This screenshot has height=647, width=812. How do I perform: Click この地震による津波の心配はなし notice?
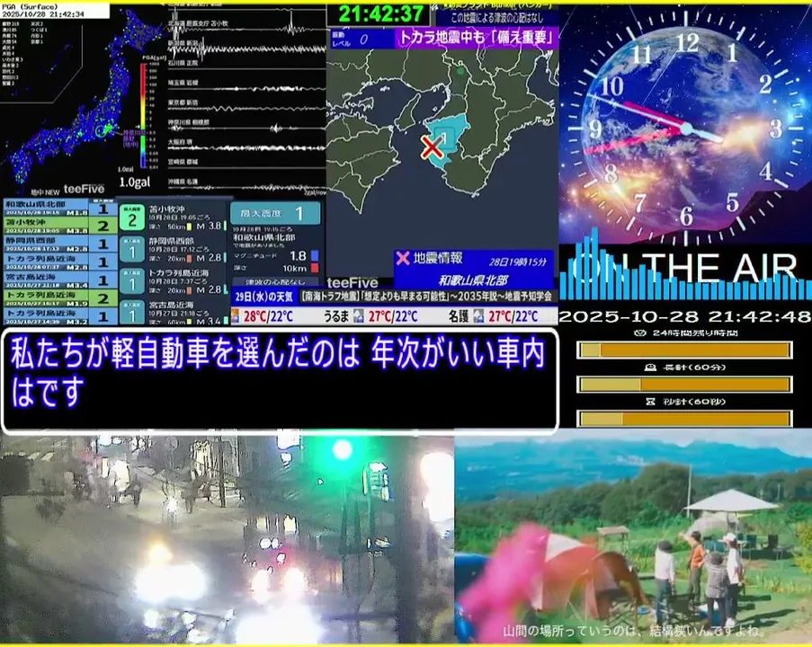(x=497, y=17)
